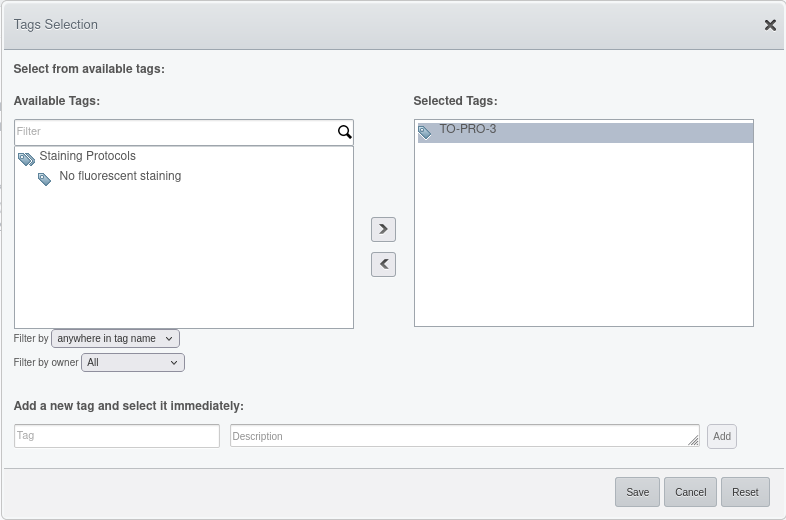This screenshot has height=520, width=786.
Task: Select the TO-PRO-3 selected tag
Action: point(585,133)
